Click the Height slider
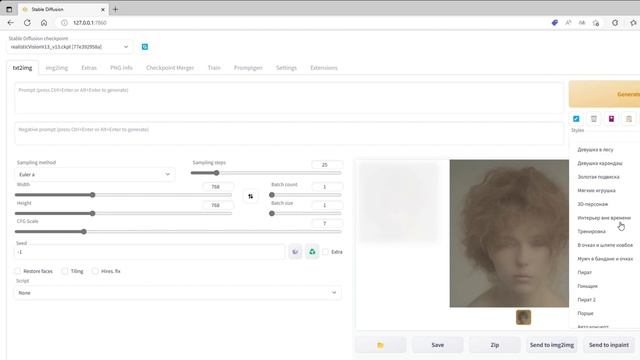The image size is (640, 360). point(123,213)
